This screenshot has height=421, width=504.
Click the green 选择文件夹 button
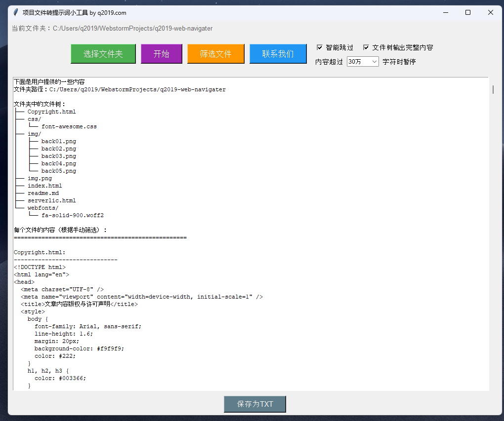[103, 54]
